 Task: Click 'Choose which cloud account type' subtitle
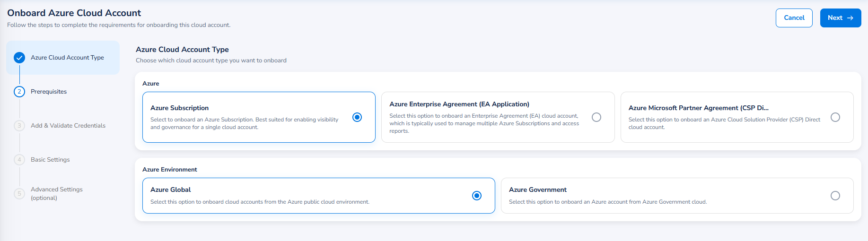[x=211, y=60]
